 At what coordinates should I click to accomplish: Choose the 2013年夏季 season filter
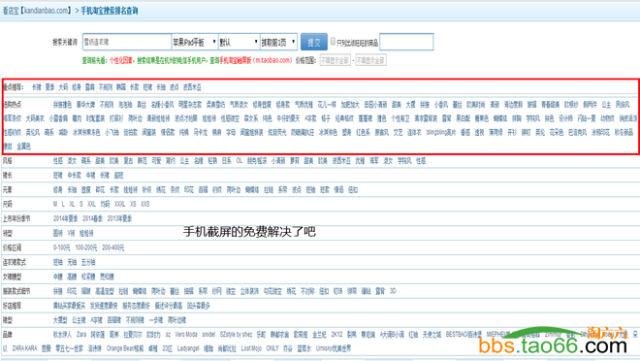click(120, 218)
